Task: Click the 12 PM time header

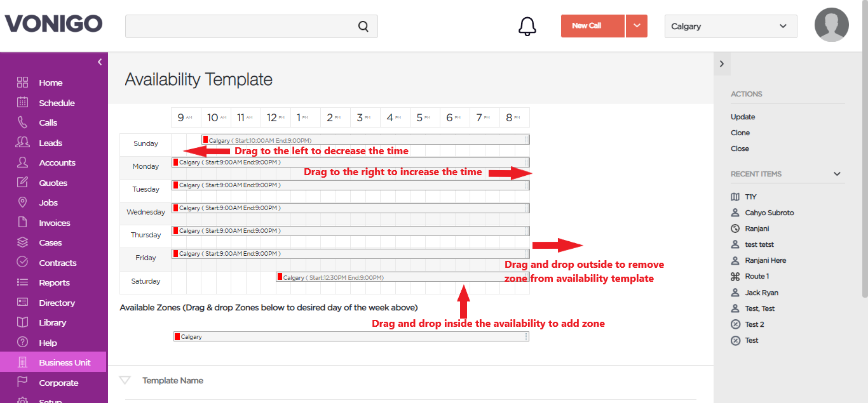Action: click(275, 117)
